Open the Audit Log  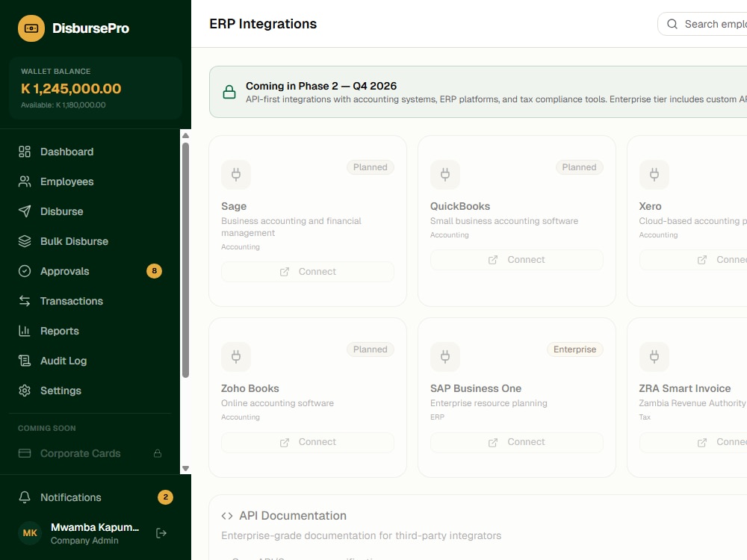point(90,361)
